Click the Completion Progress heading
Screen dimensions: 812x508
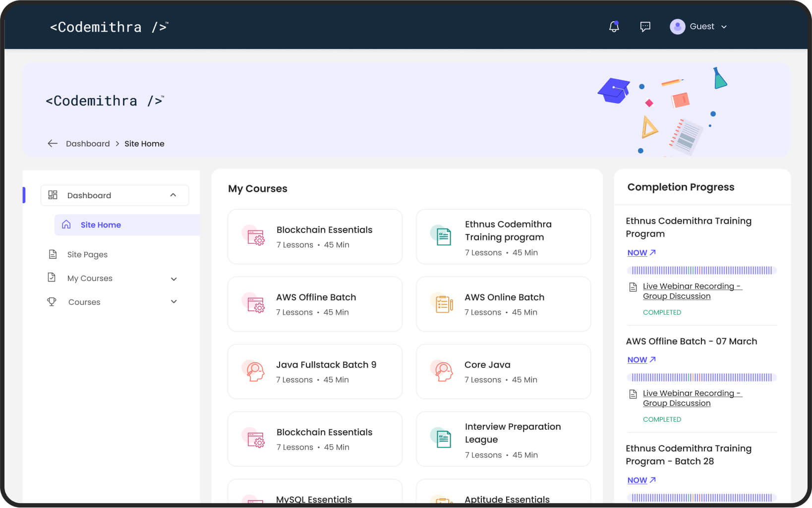pos(681,187)
